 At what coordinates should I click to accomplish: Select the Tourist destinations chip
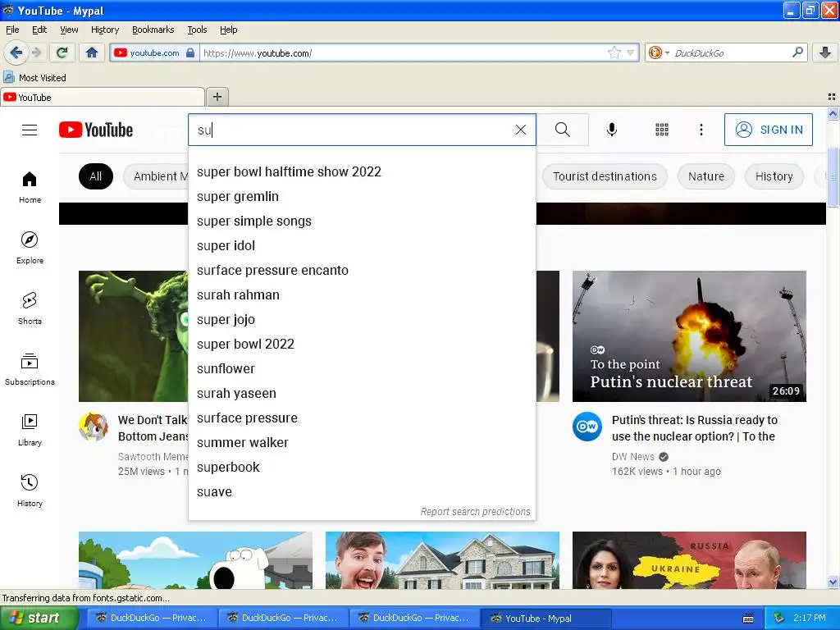605,176
